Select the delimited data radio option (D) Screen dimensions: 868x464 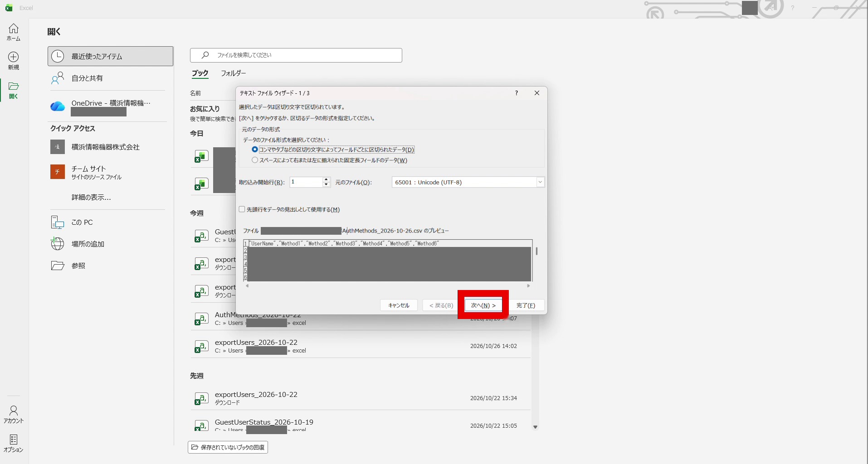tap(255, 150)
